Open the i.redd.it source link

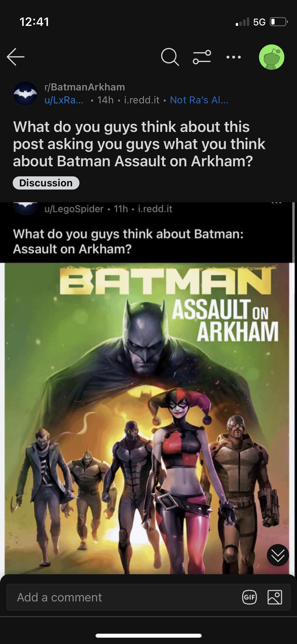pyautogui.click(x=142, y=100)
